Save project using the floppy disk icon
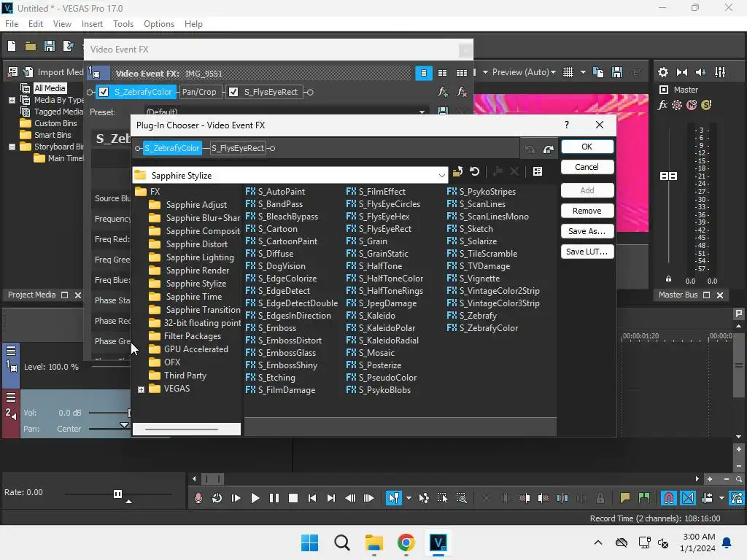 (x=49, y=46)
